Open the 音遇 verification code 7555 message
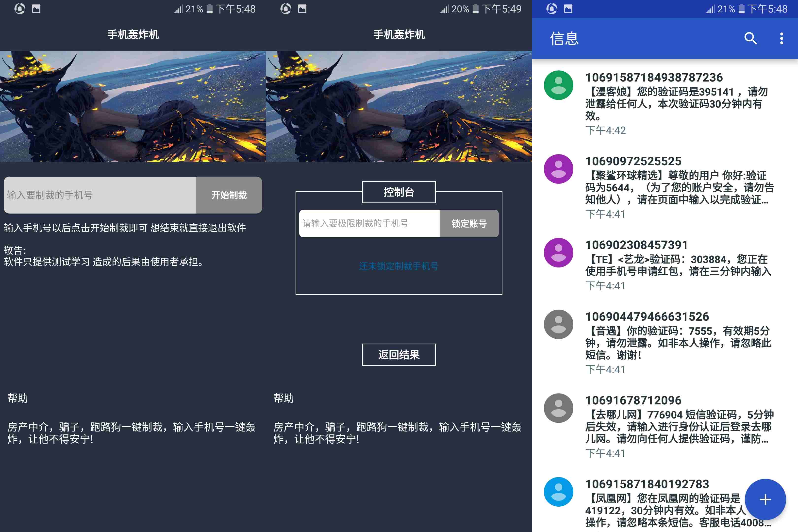The width and height of the screenshot is (798, 532). coord(665,342)
